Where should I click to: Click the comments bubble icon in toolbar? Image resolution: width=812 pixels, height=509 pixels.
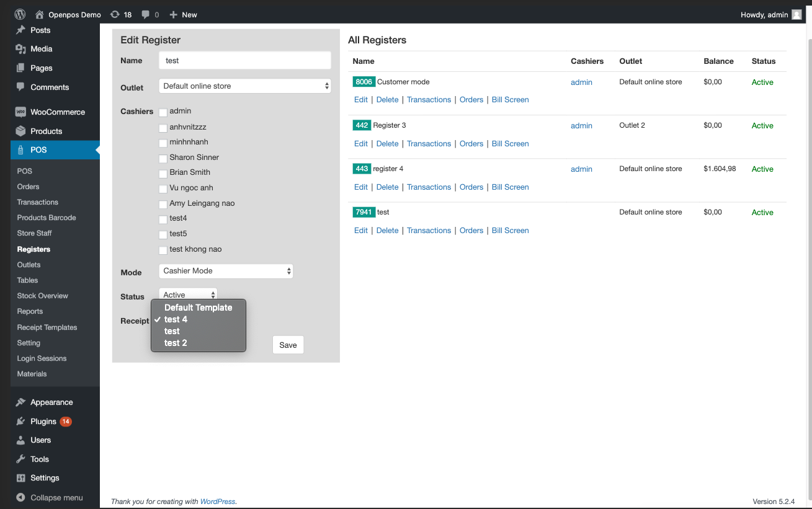pyautogui.click(x=146, y=14)
